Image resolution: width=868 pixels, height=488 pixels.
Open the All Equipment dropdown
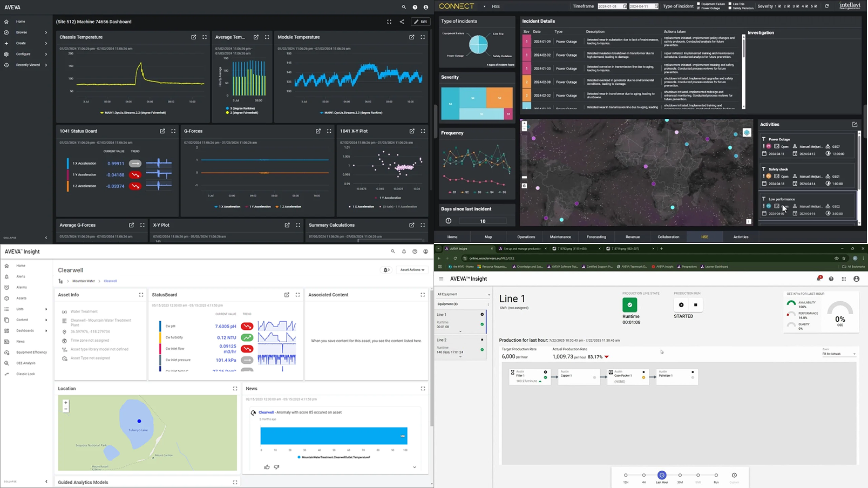point(463,294)
